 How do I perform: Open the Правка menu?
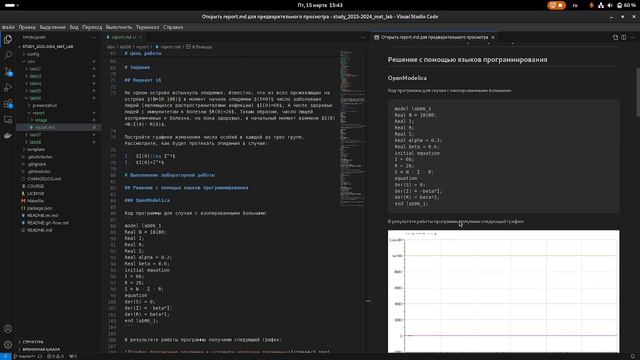pos(27,27)
